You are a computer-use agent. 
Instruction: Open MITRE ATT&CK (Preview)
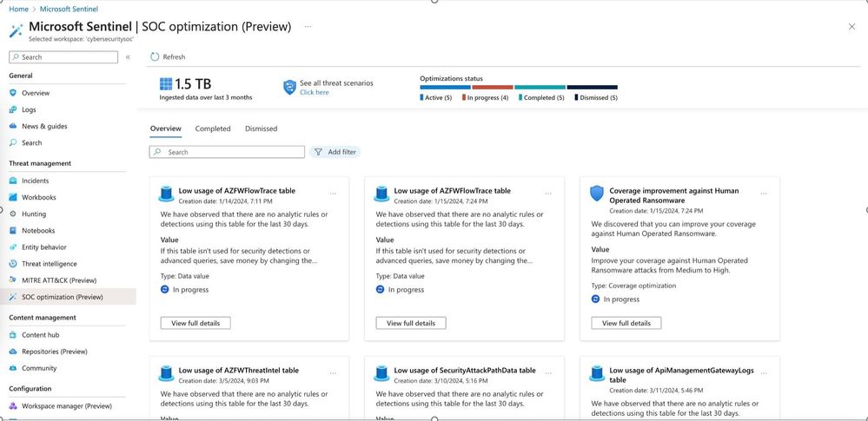tap(59, 280)
